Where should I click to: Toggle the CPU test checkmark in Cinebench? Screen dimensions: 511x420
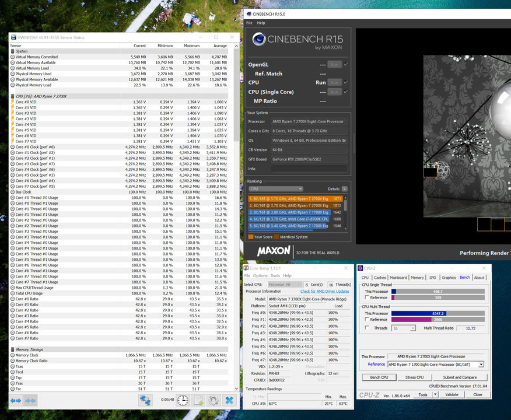(346, 82)
